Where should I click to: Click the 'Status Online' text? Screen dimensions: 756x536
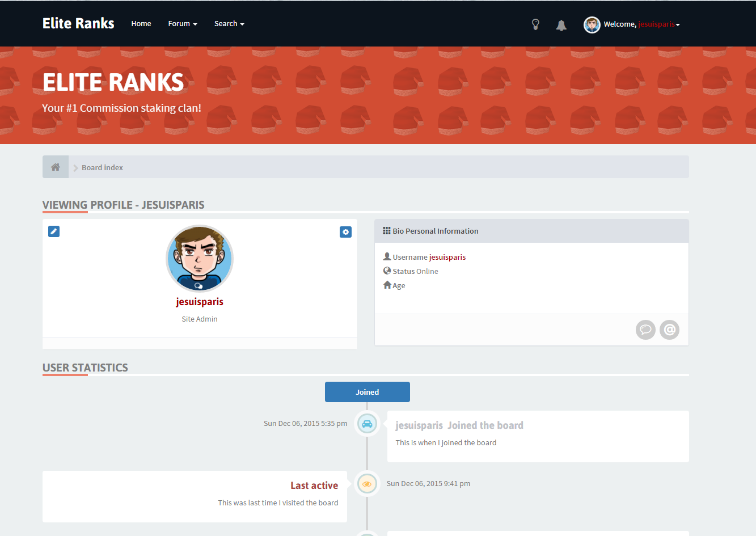pyautogui.click(x=415, y=271)
